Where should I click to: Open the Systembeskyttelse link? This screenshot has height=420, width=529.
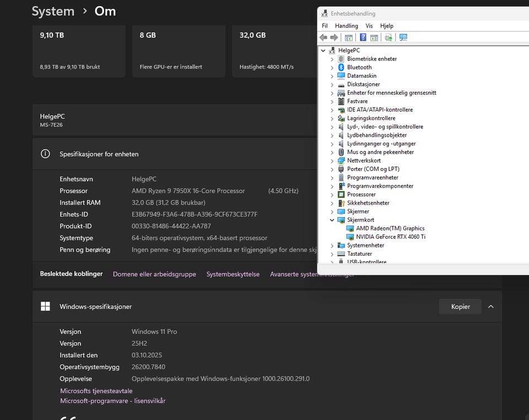[233, 274]
